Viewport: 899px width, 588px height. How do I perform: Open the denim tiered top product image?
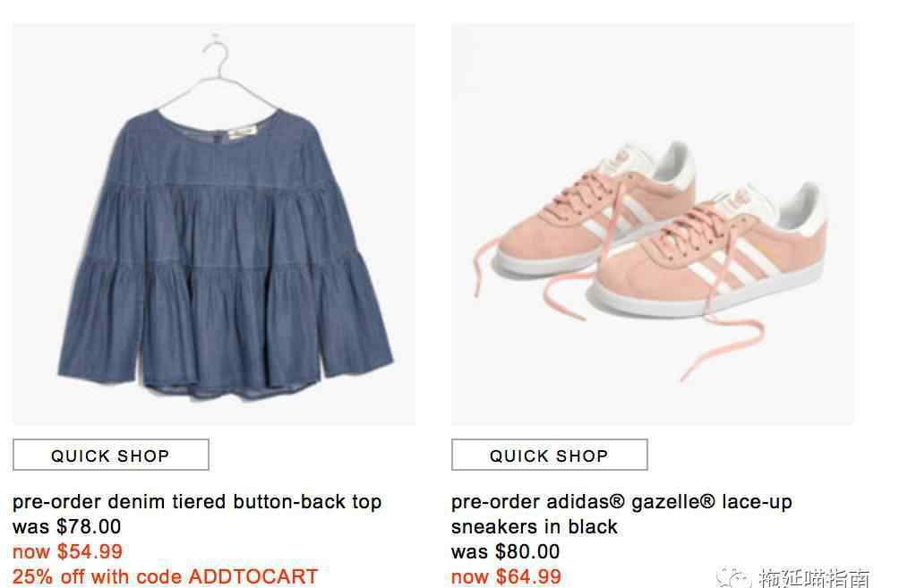click(214, 224)
